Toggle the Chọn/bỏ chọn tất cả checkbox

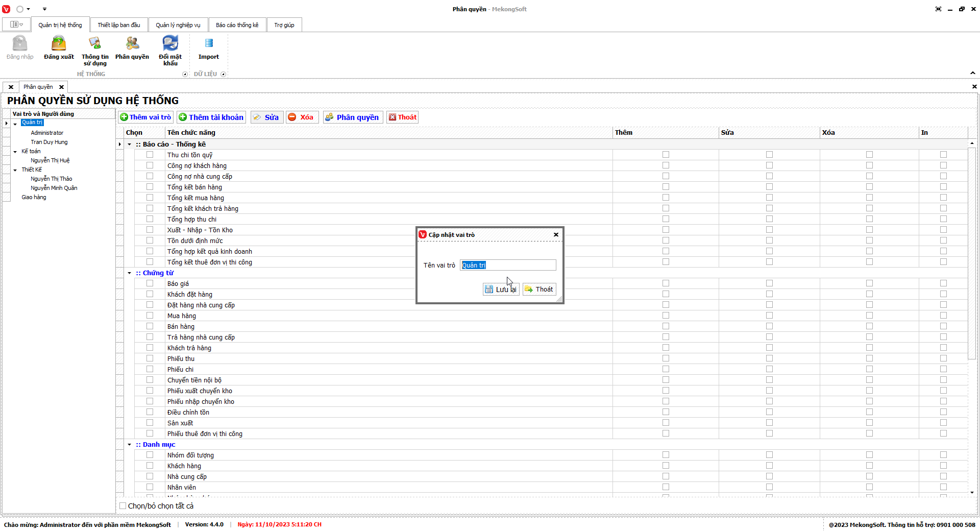122,506
